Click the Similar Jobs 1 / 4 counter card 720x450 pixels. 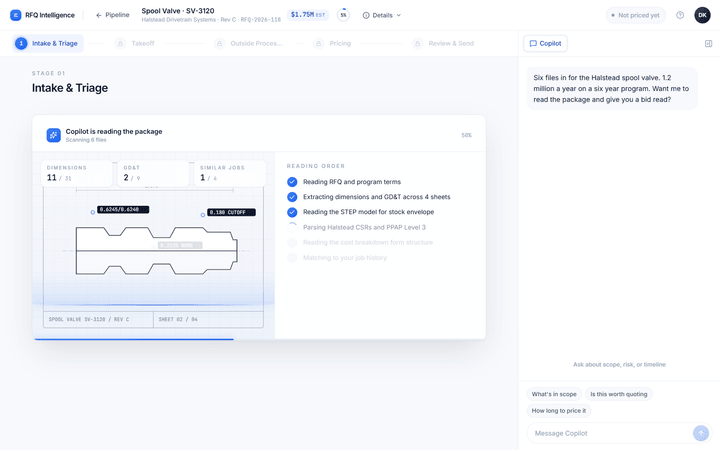[x=230, y=174]
